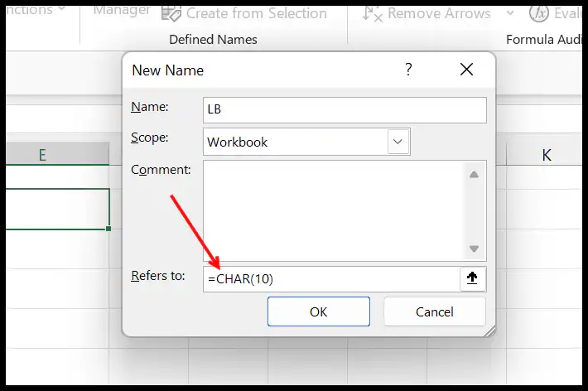Click the Remove Arrows command text
Image resolution: width=588 pixels, height=391 pixels.
(x=439, y=13)
